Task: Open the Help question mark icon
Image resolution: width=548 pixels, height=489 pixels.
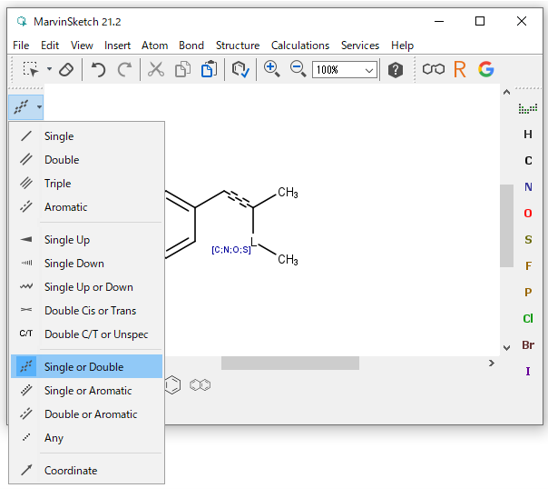Action: (395, 70)
